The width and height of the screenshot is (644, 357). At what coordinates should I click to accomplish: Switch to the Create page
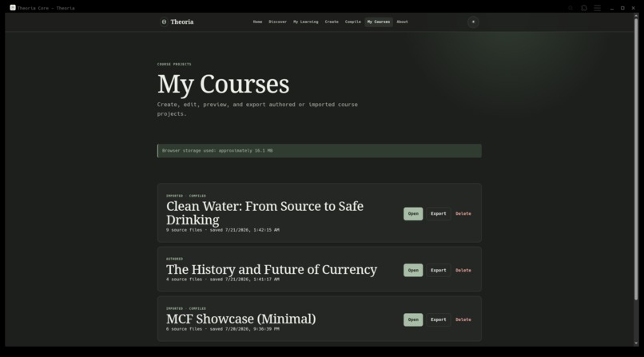332,22
